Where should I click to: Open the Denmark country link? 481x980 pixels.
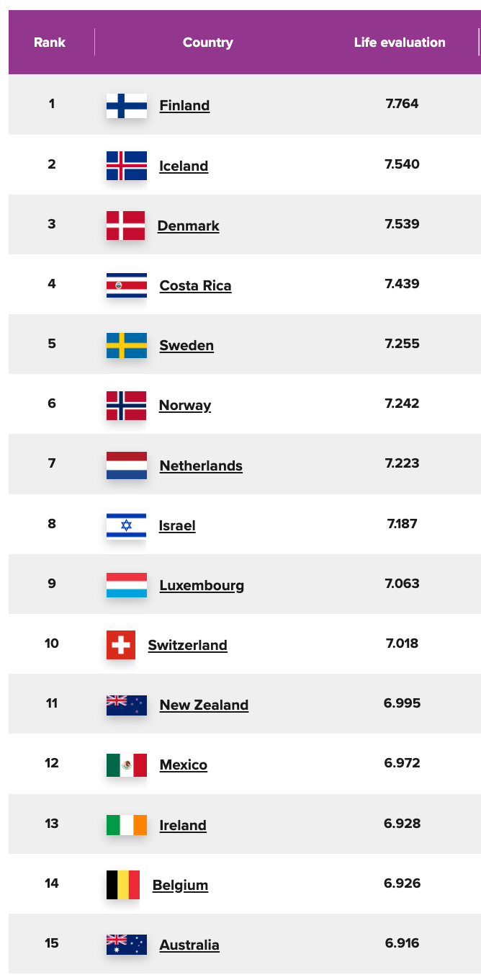[189, 226]
